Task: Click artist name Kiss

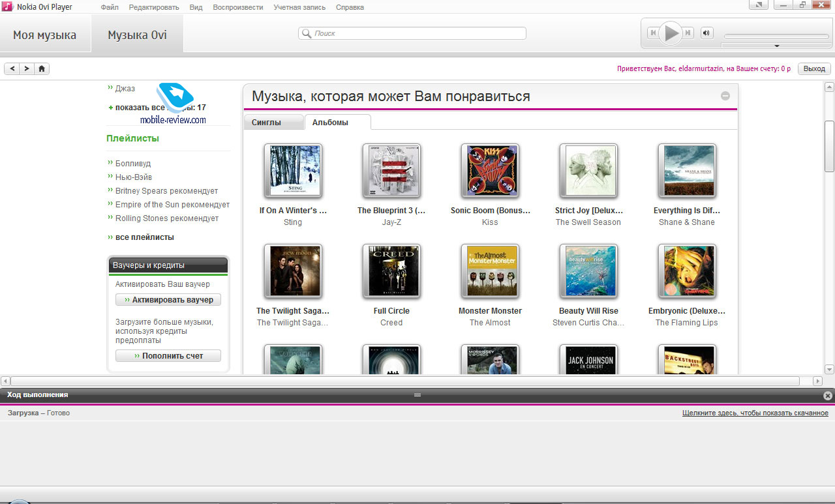Action: 490,222
